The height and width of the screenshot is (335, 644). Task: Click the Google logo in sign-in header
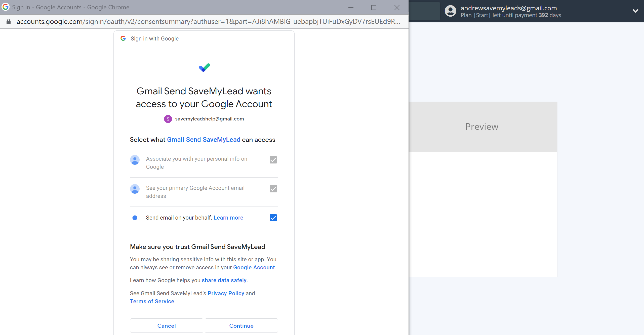(123, 38)
